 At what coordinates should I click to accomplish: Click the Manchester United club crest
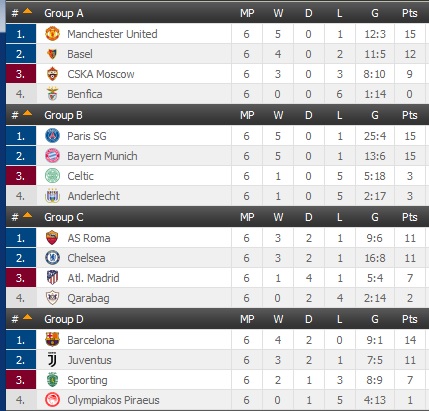click(52, 34)
